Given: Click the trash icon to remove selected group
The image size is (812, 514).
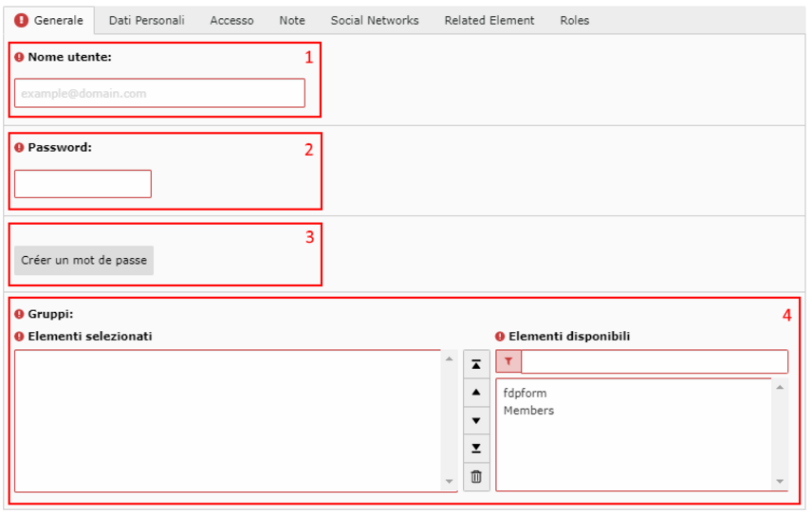Looking at the screenshot, I should 476,476.
